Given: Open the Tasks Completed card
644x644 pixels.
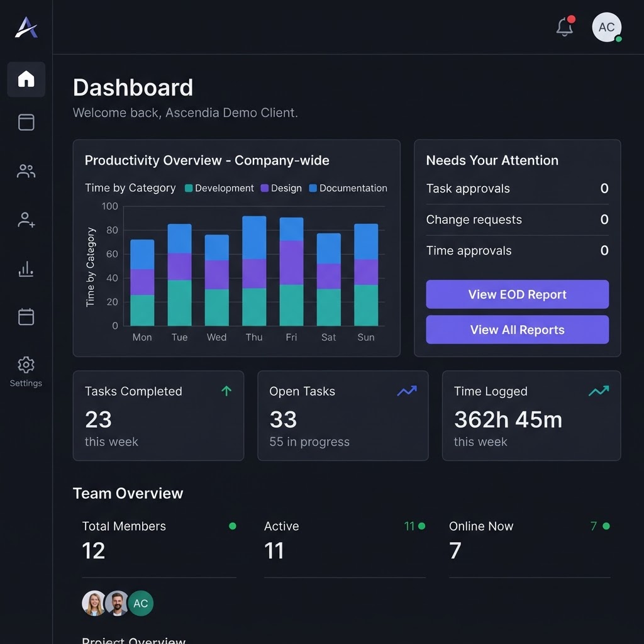Looking at the screenshot, I should 158,416.
